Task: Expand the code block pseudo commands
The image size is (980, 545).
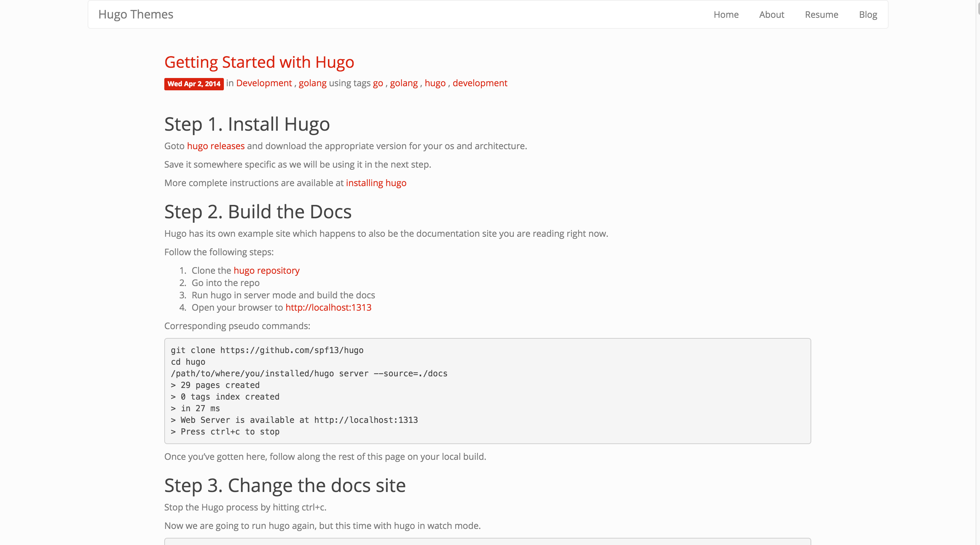Action: [487, 391]
